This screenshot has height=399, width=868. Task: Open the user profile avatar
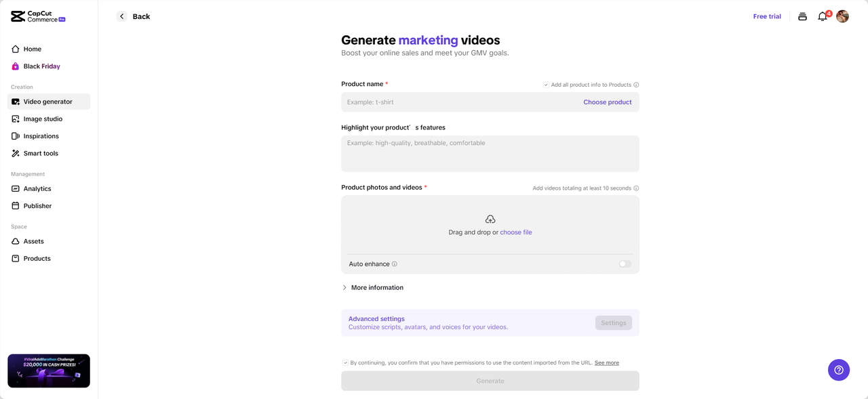842,16
